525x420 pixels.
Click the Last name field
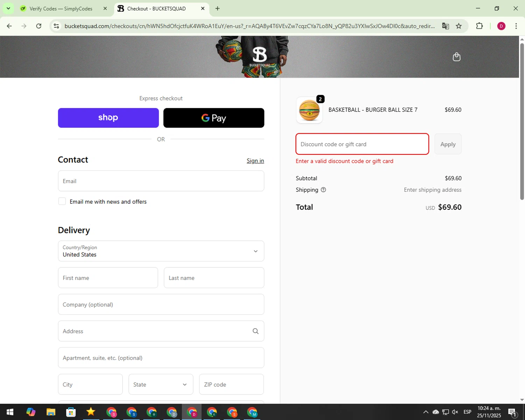[x=214, y=278]
